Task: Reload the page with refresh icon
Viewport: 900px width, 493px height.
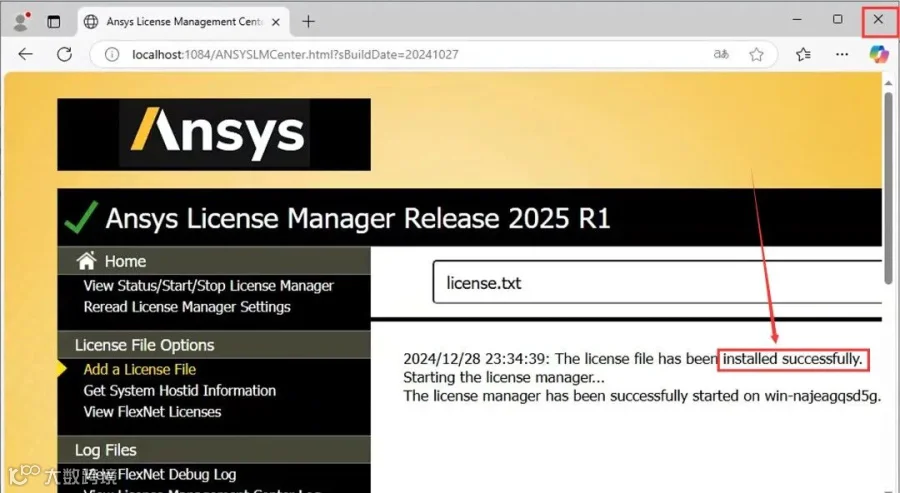Action: 64,55
